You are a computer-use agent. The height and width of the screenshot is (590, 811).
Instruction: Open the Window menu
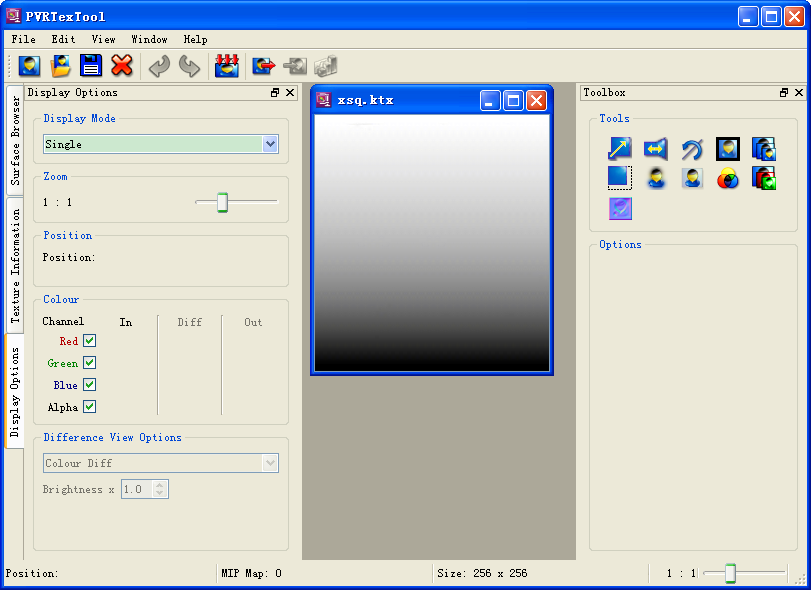click(149, 39)
